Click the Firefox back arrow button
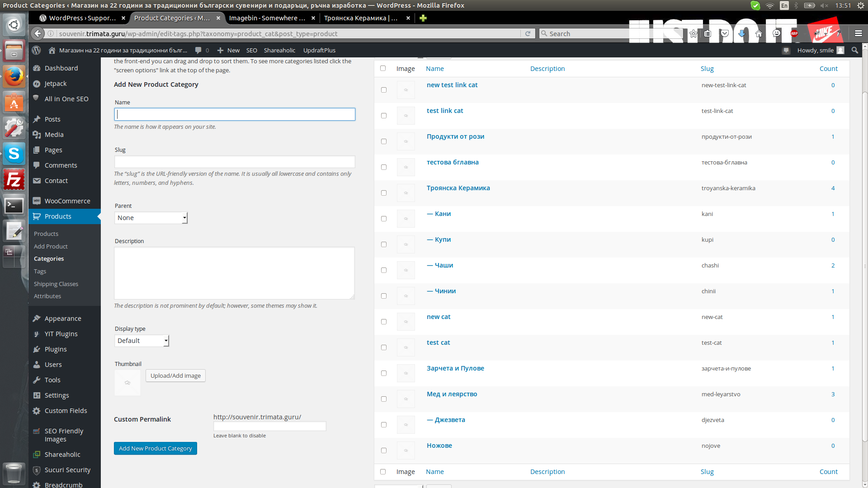The image size is (868, 488). pos(38,33)
